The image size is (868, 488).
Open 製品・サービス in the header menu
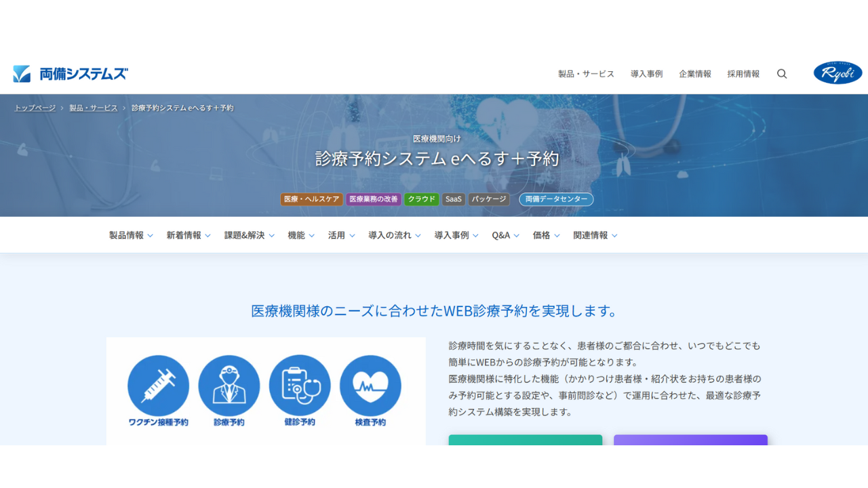click(x=586, y=74)
